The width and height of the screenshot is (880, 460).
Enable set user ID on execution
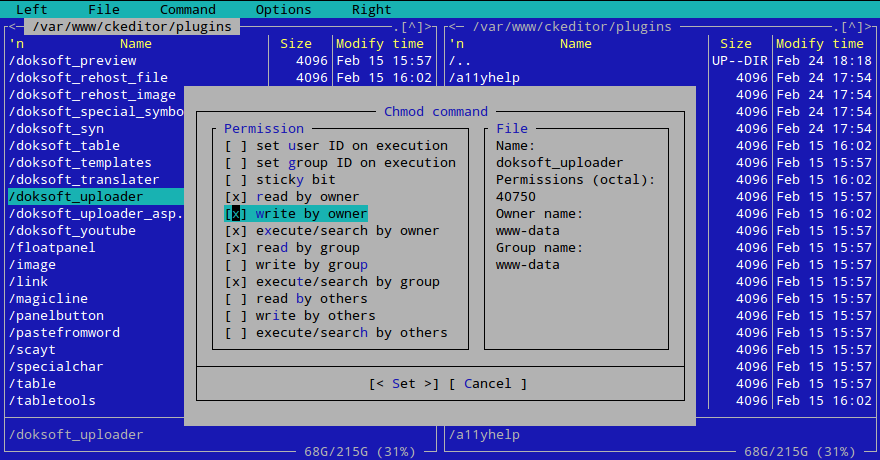coord(236,146)
